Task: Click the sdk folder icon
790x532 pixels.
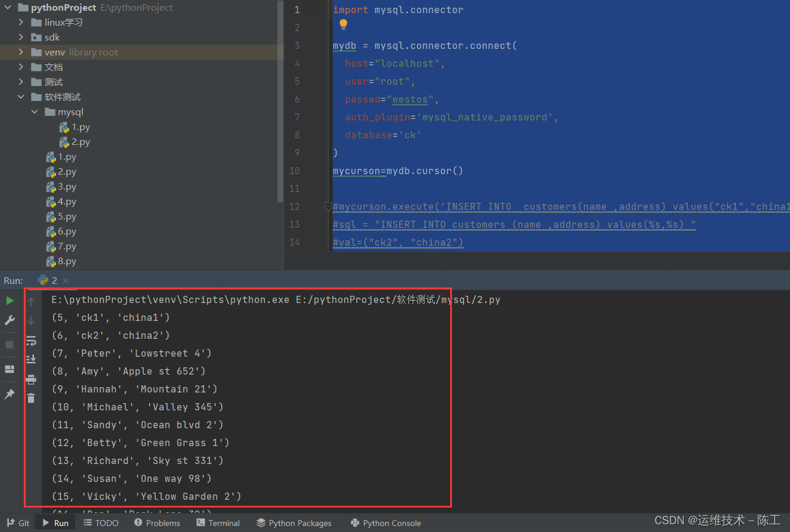Action: (36, 38)
